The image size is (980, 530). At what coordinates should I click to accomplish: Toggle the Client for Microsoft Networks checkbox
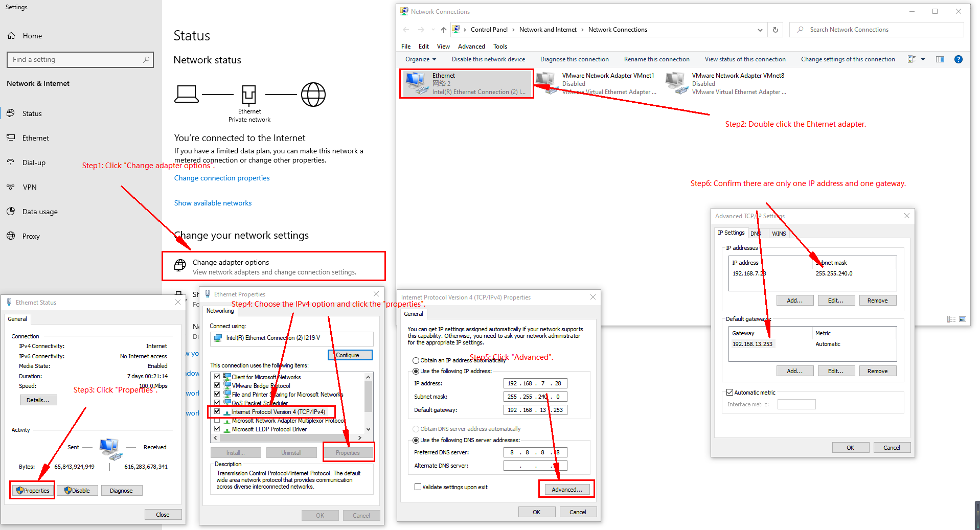(217, 377)
